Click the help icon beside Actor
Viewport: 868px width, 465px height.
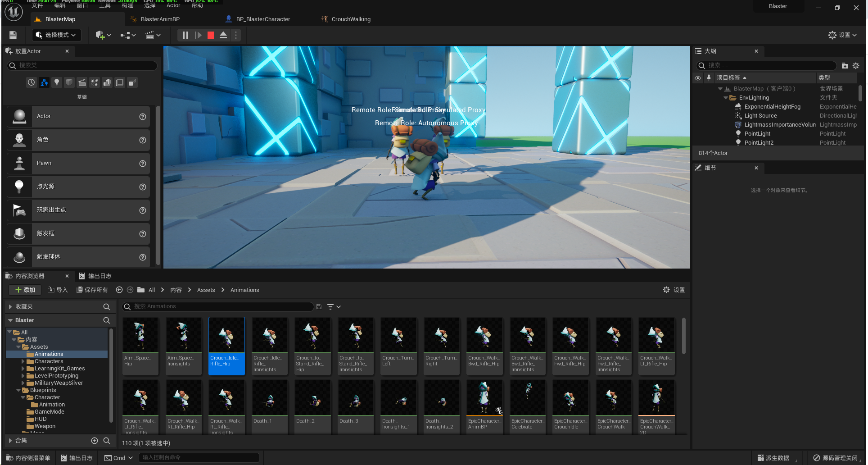[x=143, y=117]
